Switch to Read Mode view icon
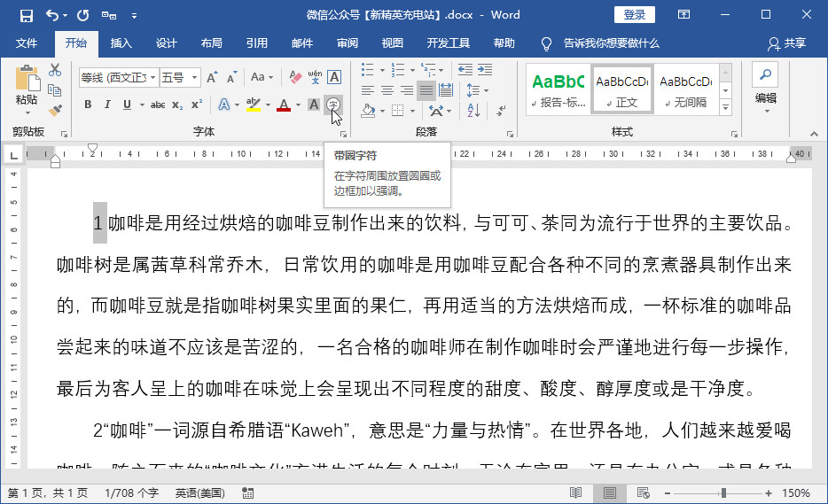Viewport: 828px width, 504px height. 576,492
